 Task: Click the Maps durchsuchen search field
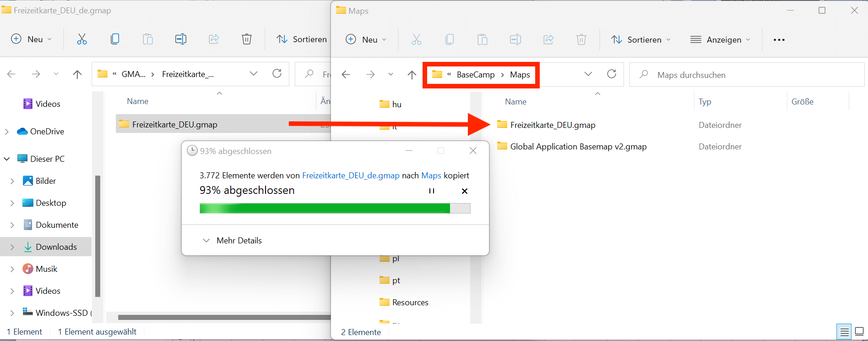click(751, 75)
